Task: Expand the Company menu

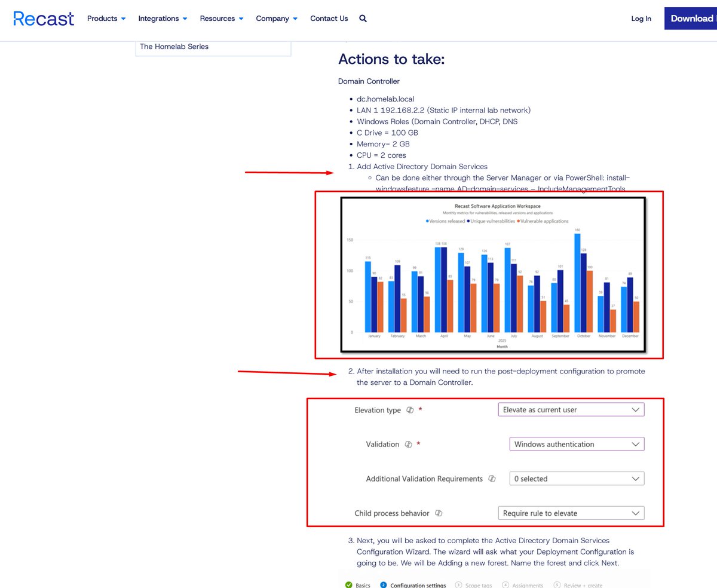Action: (277, 19)
